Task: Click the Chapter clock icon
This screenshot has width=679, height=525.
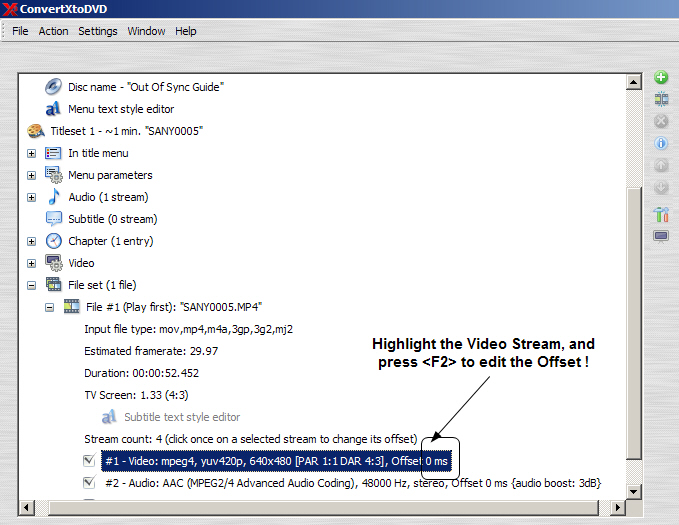Action: coord(54,241)
